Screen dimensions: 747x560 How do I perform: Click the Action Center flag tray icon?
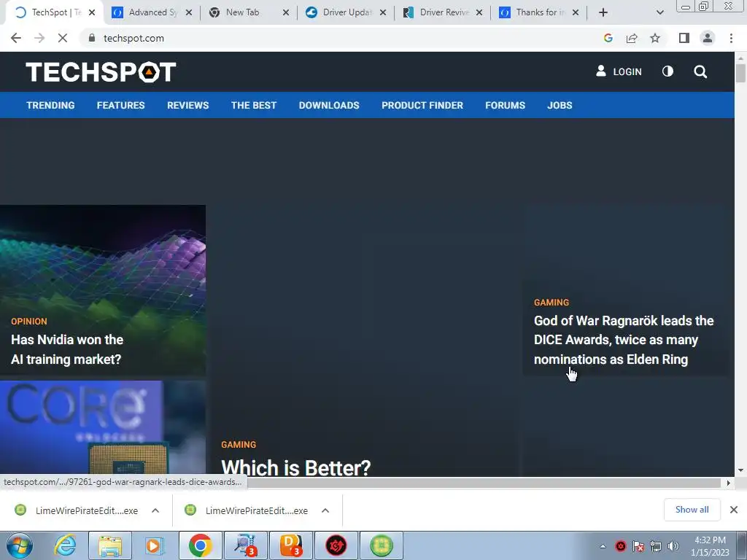tap(638, 546)
